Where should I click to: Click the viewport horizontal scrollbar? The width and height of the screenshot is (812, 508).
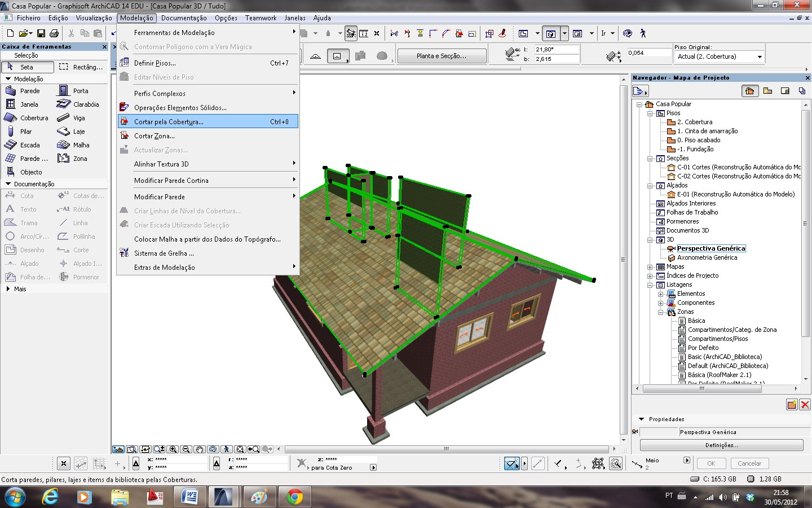pos(446,449)
